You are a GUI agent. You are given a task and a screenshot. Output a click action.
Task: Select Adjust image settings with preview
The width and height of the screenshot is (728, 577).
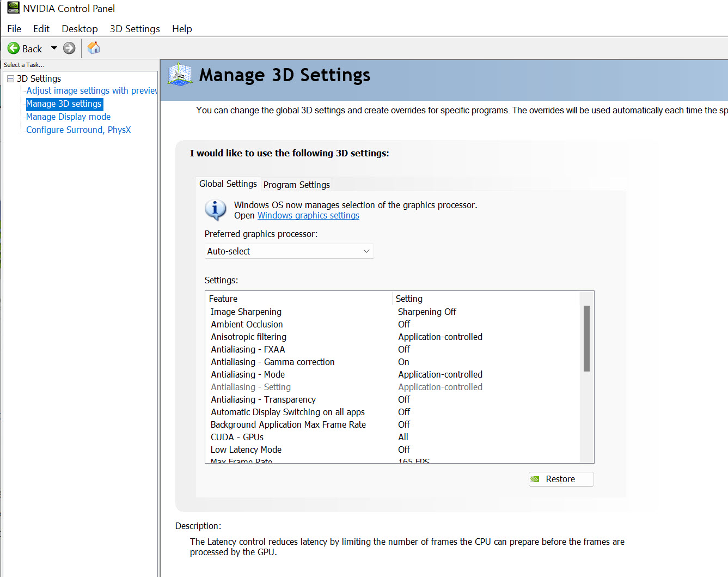91,90
